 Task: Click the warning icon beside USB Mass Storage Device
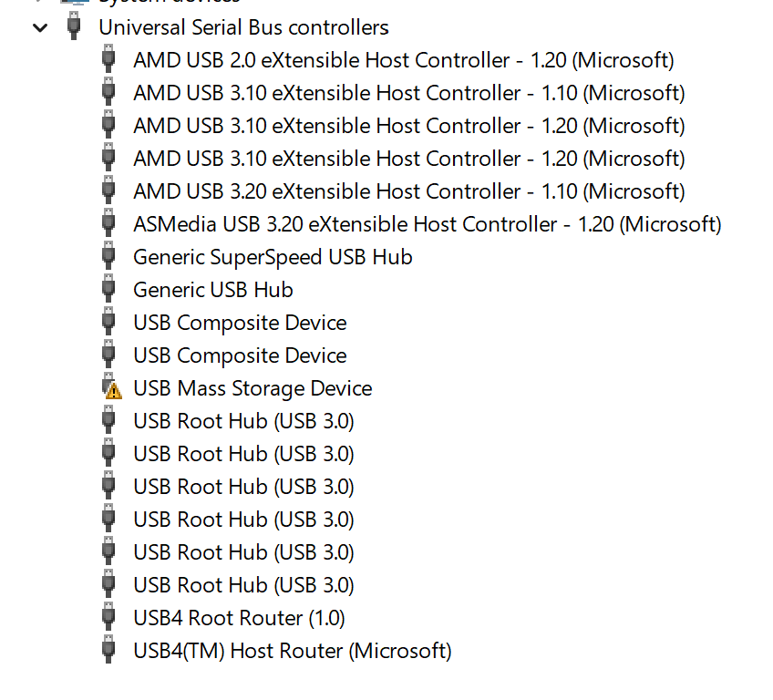[112, 389]
